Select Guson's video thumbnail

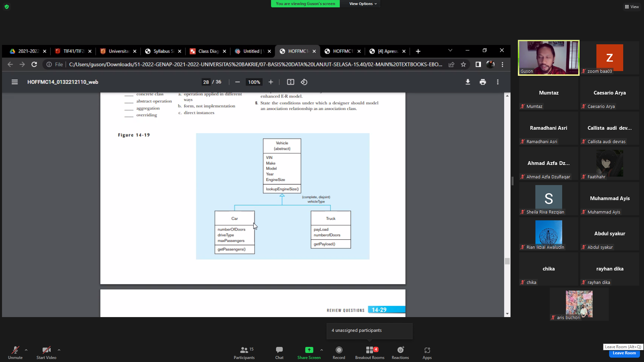coord(548,58)
